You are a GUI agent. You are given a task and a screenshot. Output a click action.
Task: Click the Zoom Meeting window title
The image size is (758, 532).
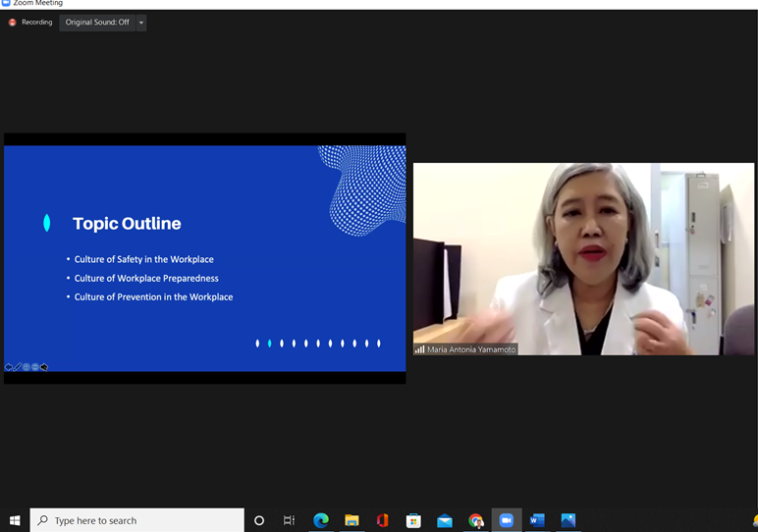pyautogui.click(x=37, y=3)
